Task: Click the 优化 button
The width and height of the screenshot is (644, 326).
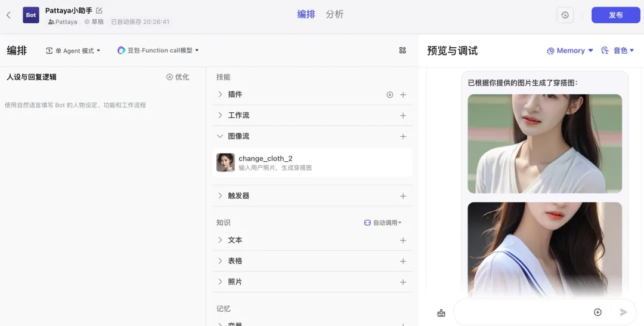Action: tap(178, 77)
